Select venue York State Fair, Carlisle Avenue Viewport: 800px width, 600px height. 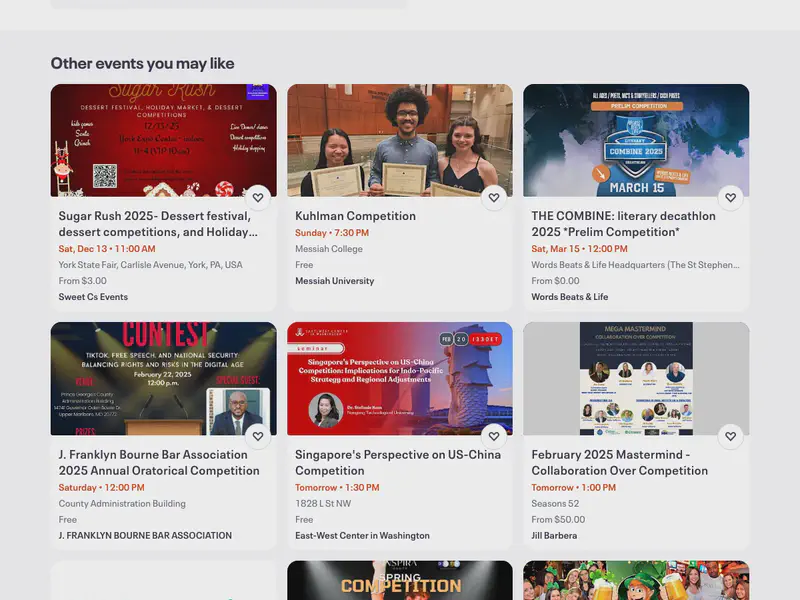tap(151, 265)
